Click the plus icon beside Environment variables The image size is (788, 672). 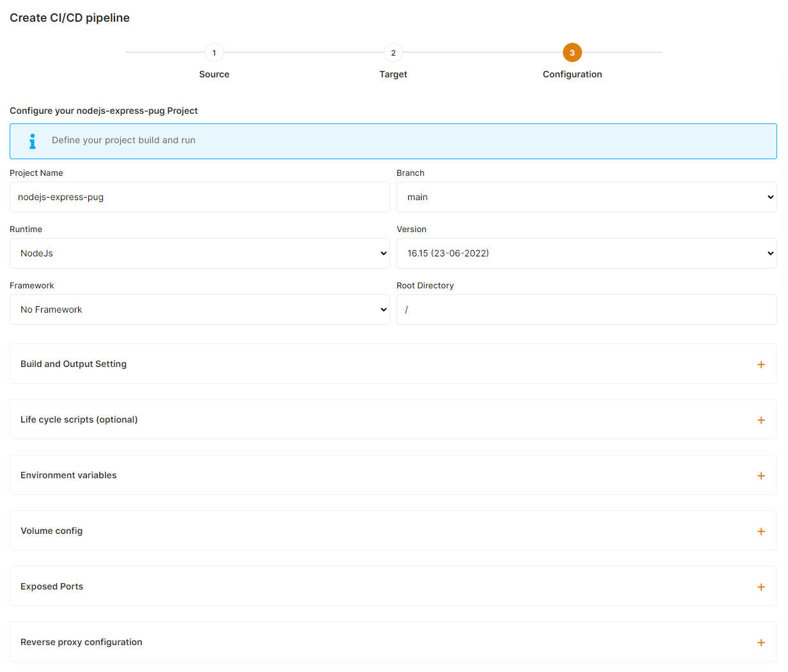[x=760, y=476]
